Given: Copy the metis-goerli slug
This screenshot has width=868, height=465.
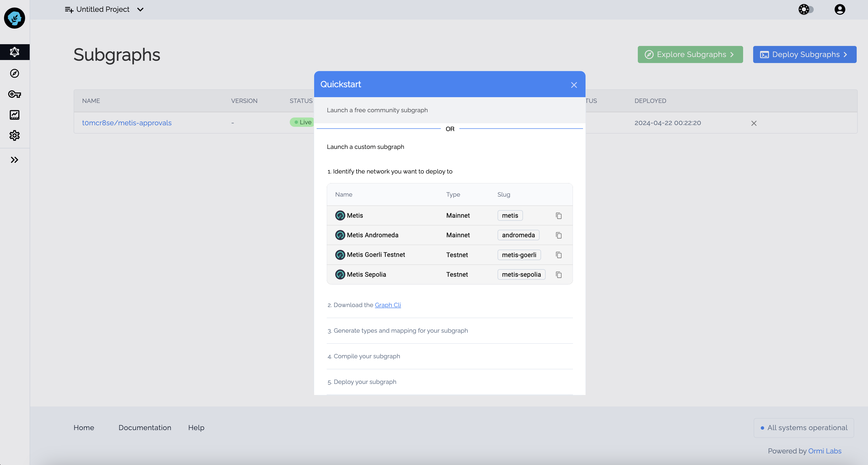Looking at the screenshot, I should pyautogui.click(x=558, y=255).
